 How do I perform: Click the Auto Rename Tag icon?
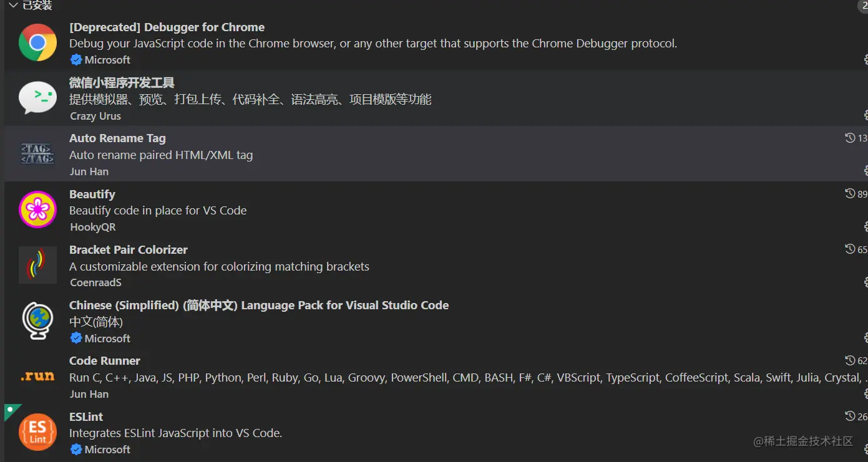(x=37, y=153)
